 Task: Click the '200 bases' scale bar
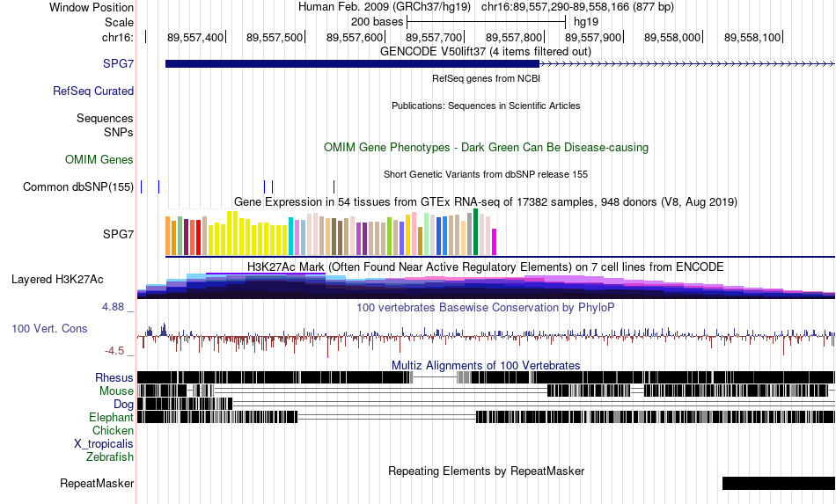pos(486,22)
